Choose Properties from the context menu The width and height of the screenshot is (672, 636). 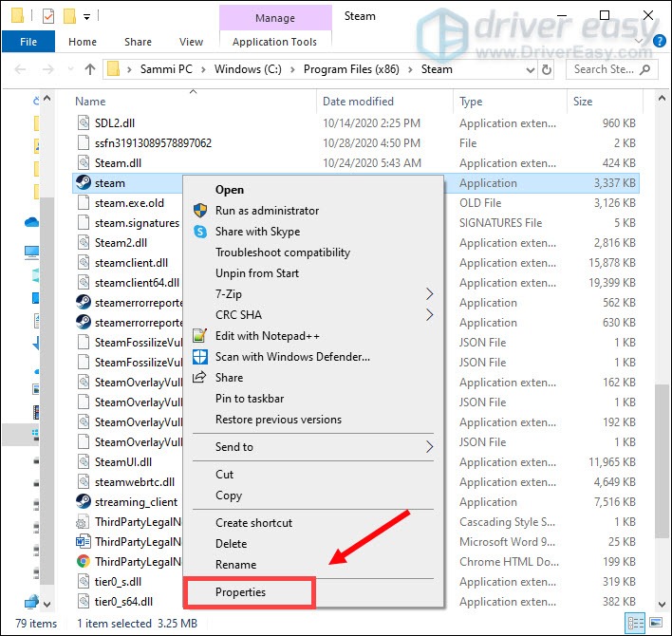click(240, 592)
